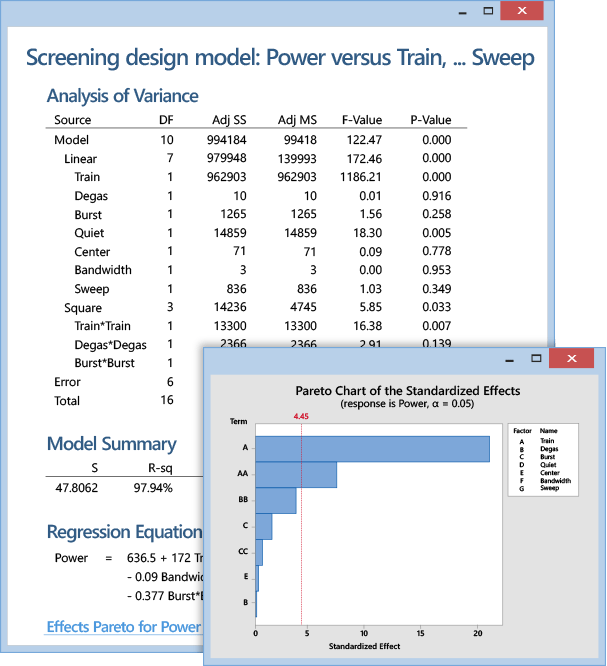The height and width of the screenshot is (666, 607).
Task: Click the Quiet row in variance table
Action: [88, 233]
